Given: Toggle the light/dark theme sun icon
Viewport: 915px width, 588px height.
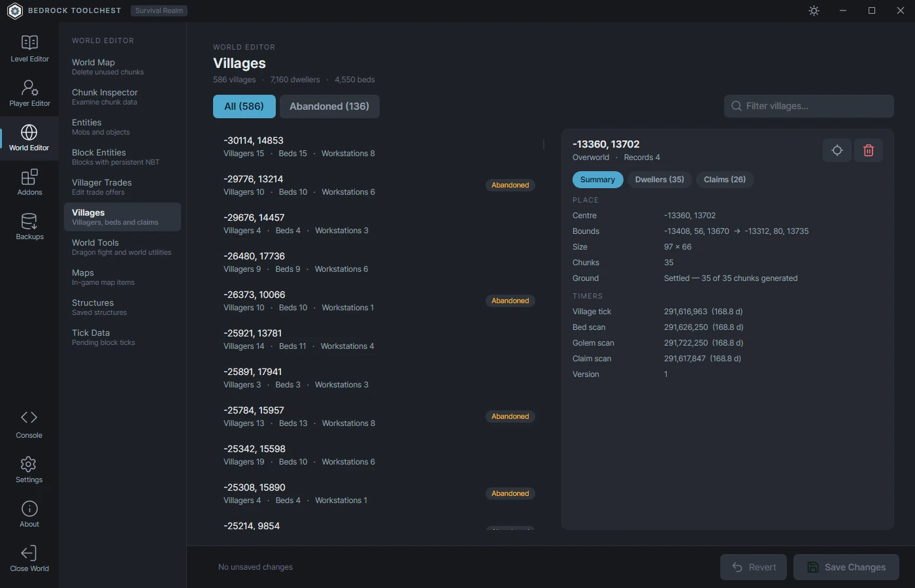Looking at the screenshot, I should 814,10.
